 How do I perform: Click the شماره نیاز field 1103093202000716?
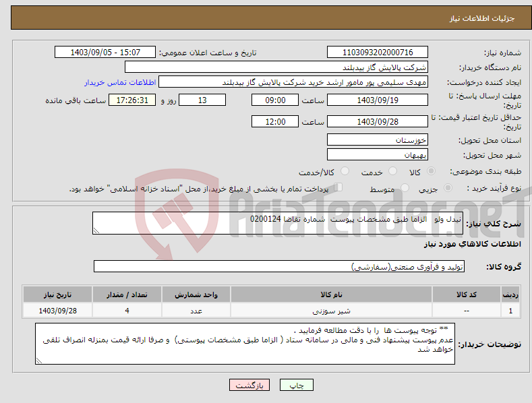coord(378,53)
